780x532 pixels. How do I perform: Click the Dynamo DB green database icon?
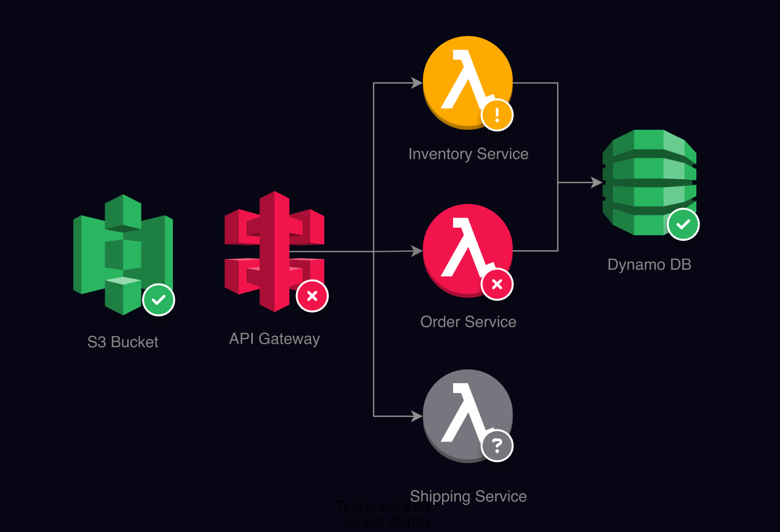pyautogui.click(x=649, y=182)
